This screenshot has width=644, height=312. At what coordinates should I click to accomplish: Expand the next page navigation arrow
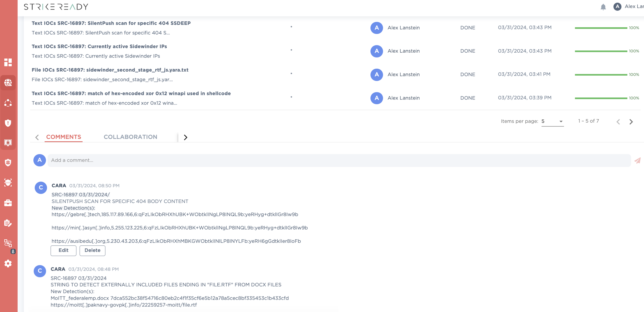coord(631,121)
